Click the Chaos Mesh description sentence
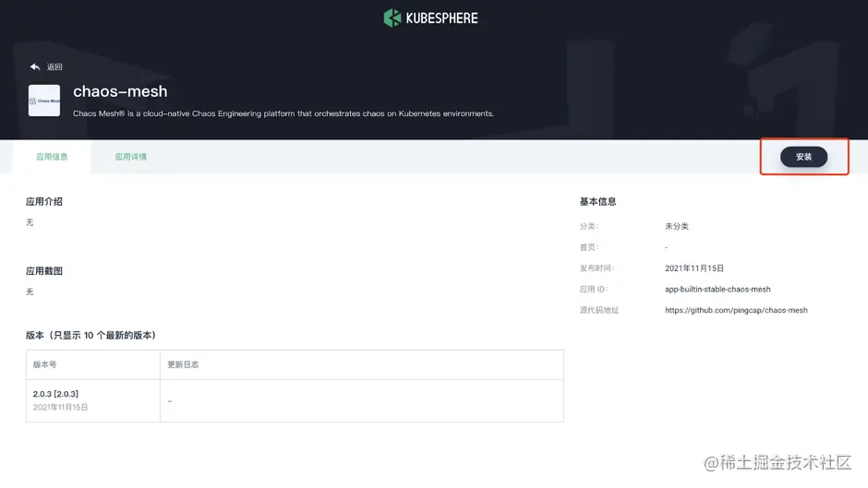This screenshot has width=868, height=488. coord(283,113)
